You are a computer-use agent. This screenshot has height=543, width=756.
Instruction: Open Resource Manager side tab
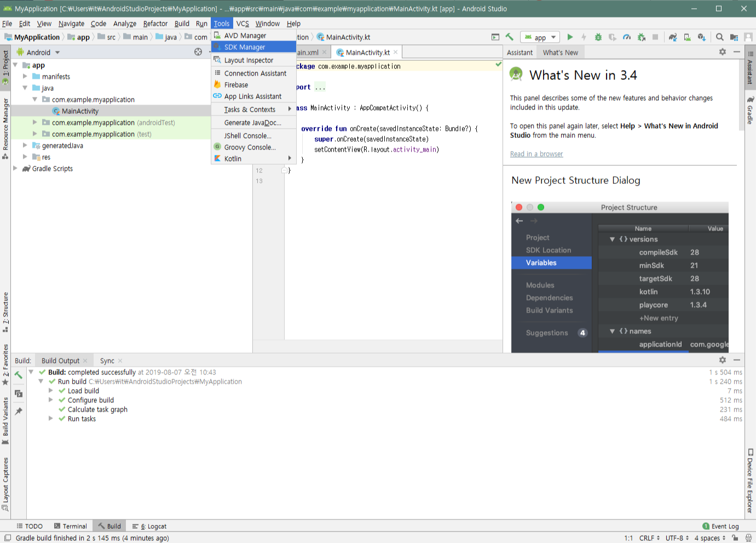click(5, 129)
